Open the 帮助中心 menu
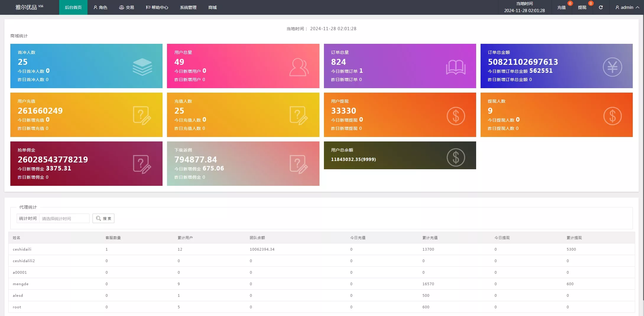The width and height of the screenshot is (644, 316). 157,7
